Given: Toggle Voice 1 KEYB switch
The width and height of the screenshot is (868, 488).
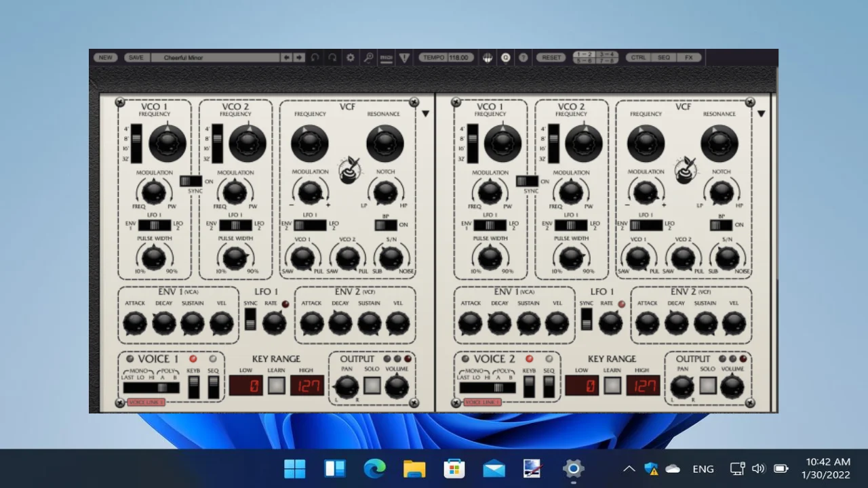Looking at the screenshot, I should tap(194, 387).
